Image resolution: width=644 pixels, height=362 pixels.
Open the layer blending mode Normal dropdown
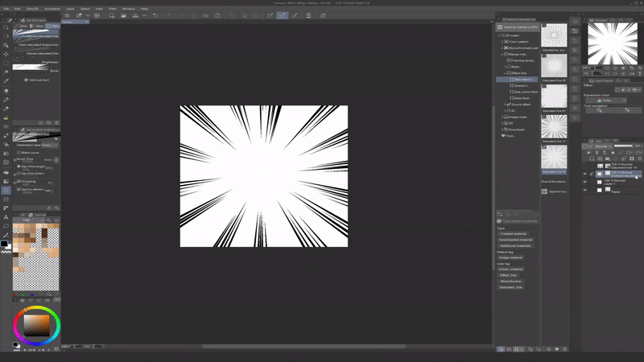602,146
